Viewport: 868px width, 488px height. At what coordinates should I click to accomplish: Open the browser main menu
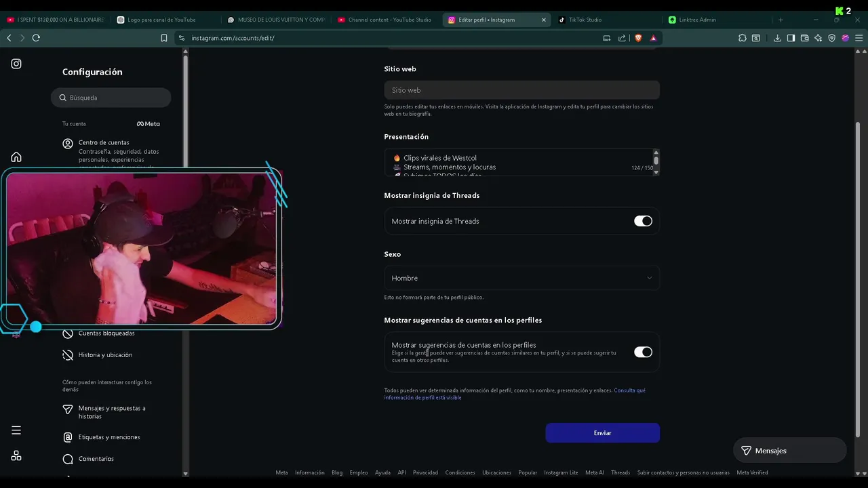(x=859, y=38)
